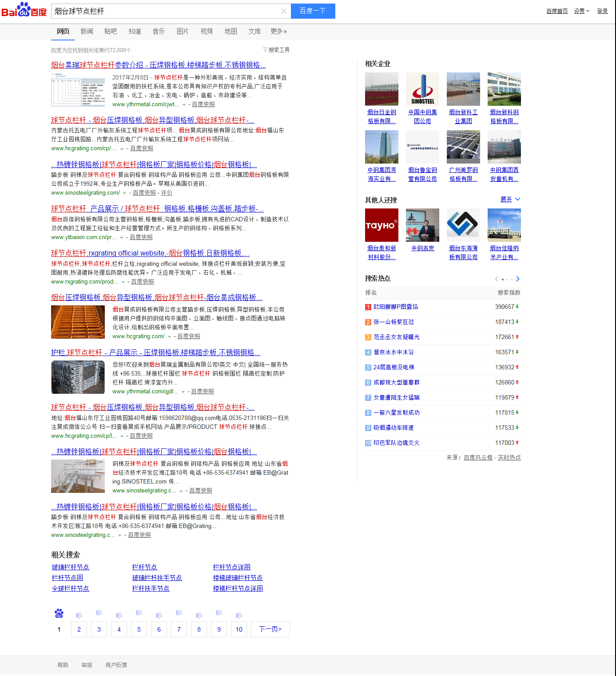Screen dimensions: 616x676
Task: Open the 搜索工具 filter
Action: [276, 50]
